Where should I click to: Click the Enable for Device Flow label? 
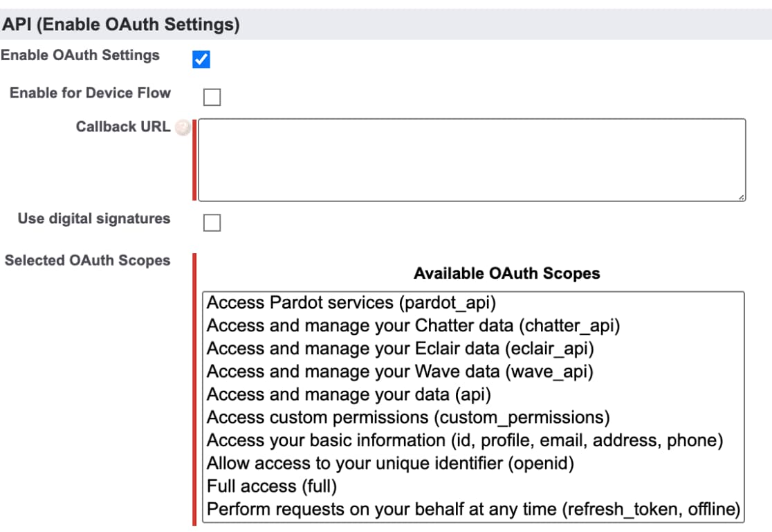90,93
